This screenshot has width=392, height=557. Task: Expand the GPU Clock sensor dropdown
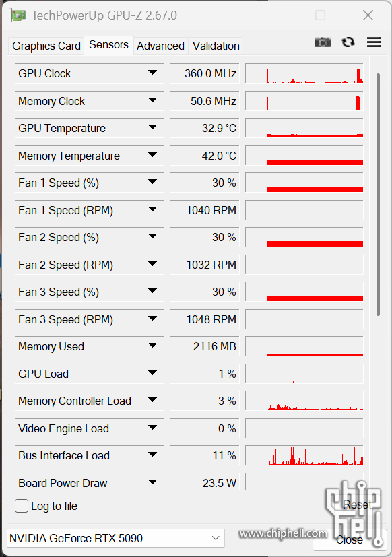click(152, 73)
